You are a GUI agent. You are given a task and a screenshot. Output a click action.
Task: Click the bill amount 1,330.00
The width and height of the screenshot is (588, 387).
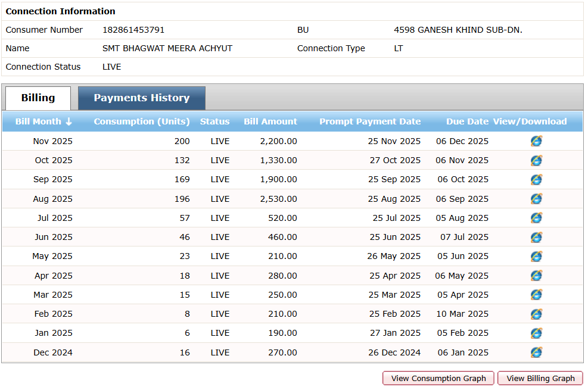[x=279, y=160]
